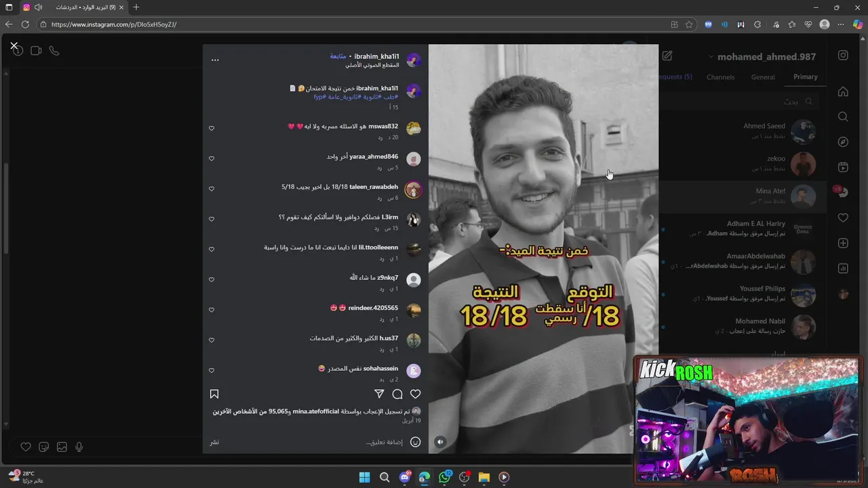The width and height of the screenshot is (868, 488).
Task: Open Dashboard chart icon in sidebar
Action: (843, 268)
